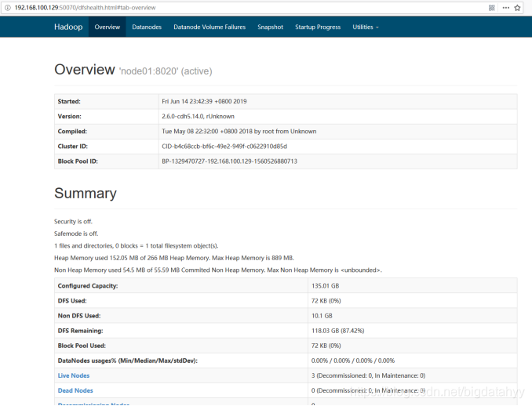Click the 'Safemode is off.' line

point(76,234)
